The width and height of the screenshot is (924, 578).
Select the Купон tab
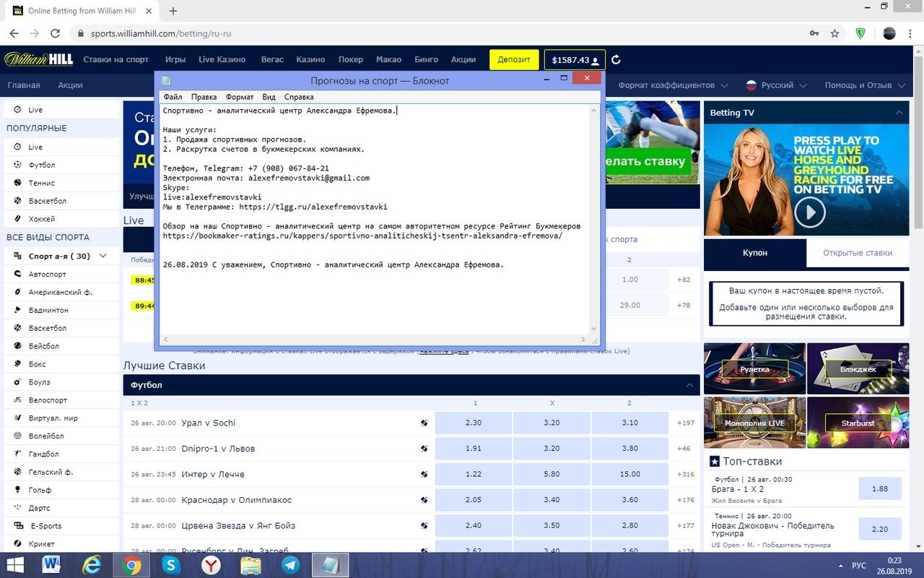click(x=755, y=253)
